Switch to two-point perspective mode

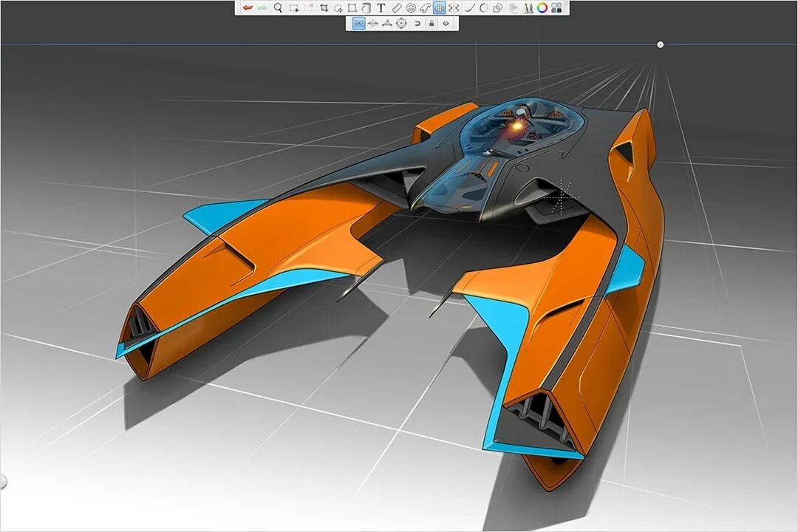(x=373, y=24)
